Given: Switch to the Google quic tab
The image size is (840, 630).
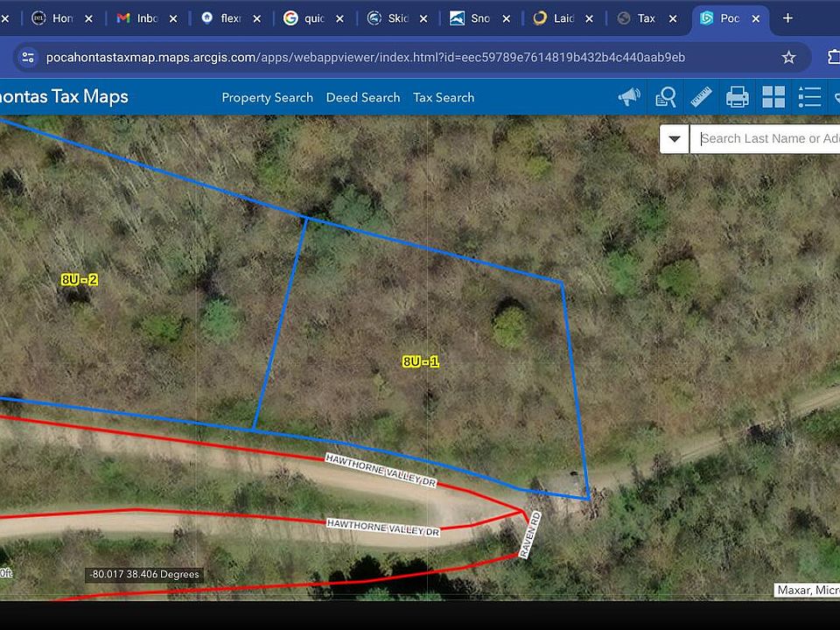Looking at the screenshot, I should [306, 18].
